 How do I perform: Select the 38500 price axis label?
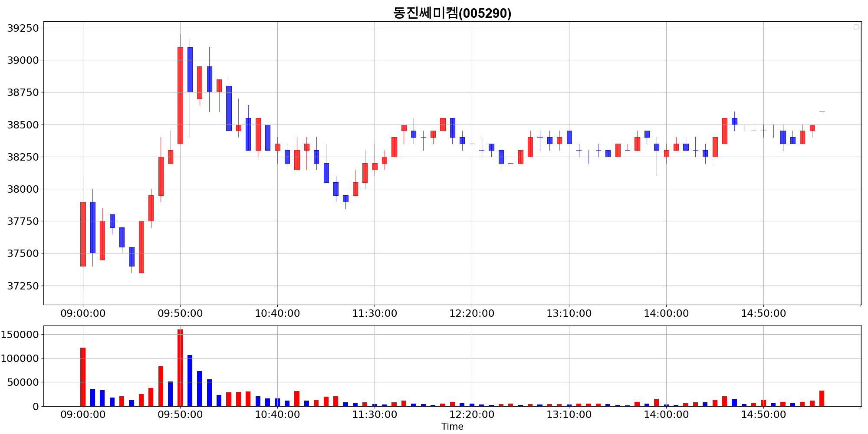pos(23,125)
